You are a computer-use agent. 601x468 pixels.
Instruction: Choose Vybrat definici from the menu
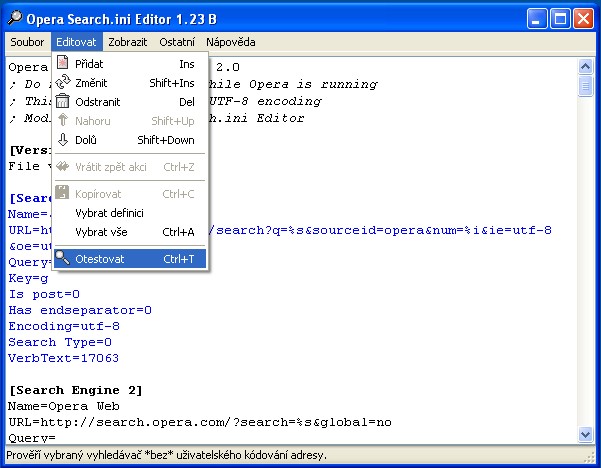pyautogui.click(x=110, y=213)
